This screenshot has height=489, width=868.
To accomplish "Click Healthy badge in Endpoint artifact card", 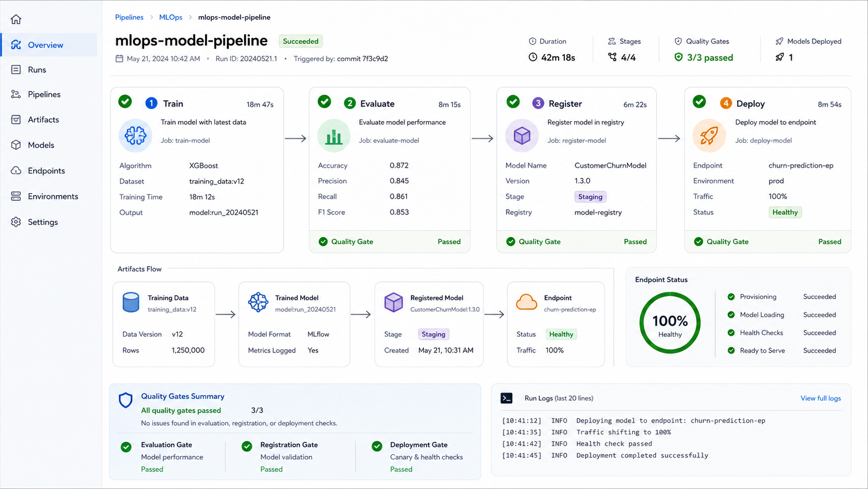I will (561, 334).
